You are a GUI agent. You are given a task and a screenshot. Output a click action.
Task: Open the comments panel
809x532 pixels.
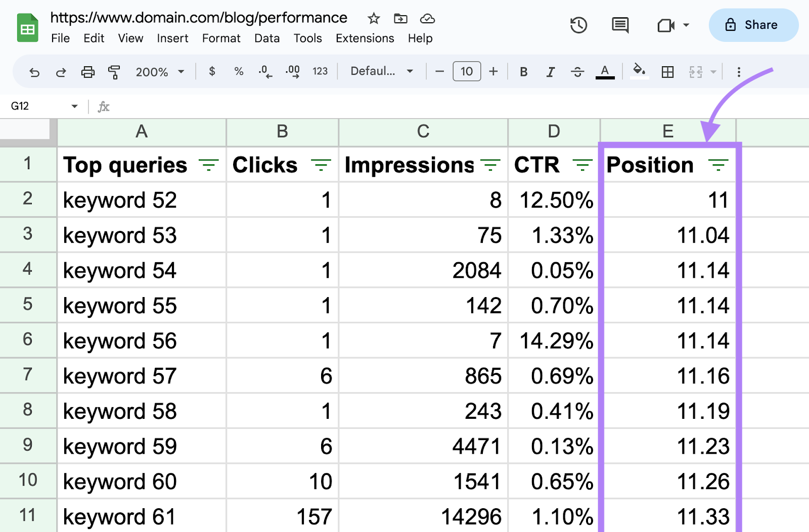620,25
